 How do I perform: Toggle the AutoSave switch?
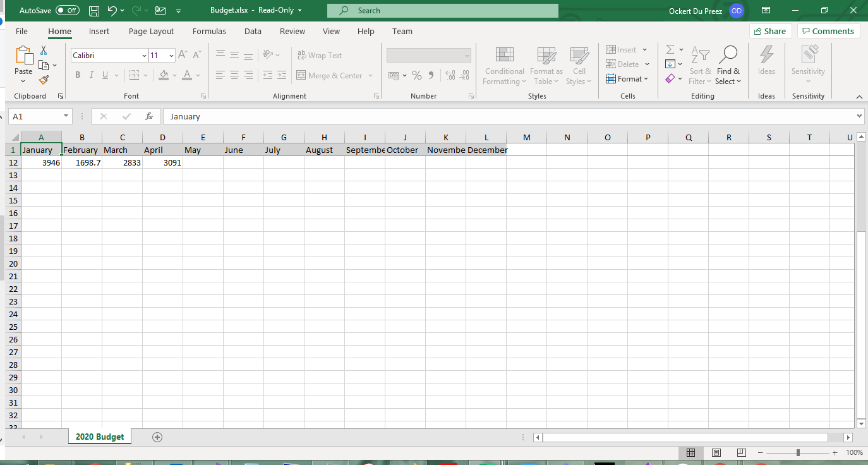pyautogui.click(x=68, y=11)
